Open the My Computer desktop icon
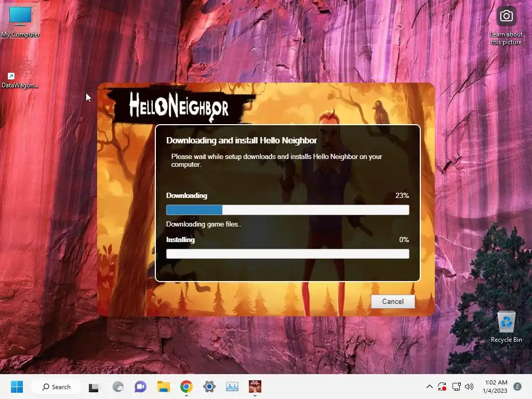Image resolution: width=532 pixels, height=399 pixels. click(20, 21)
